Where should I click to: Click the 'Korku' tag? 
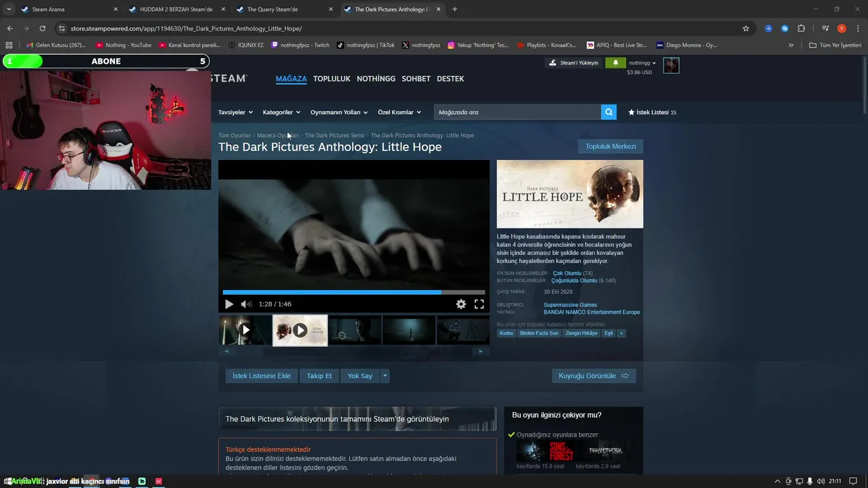(x=507, y=333)
